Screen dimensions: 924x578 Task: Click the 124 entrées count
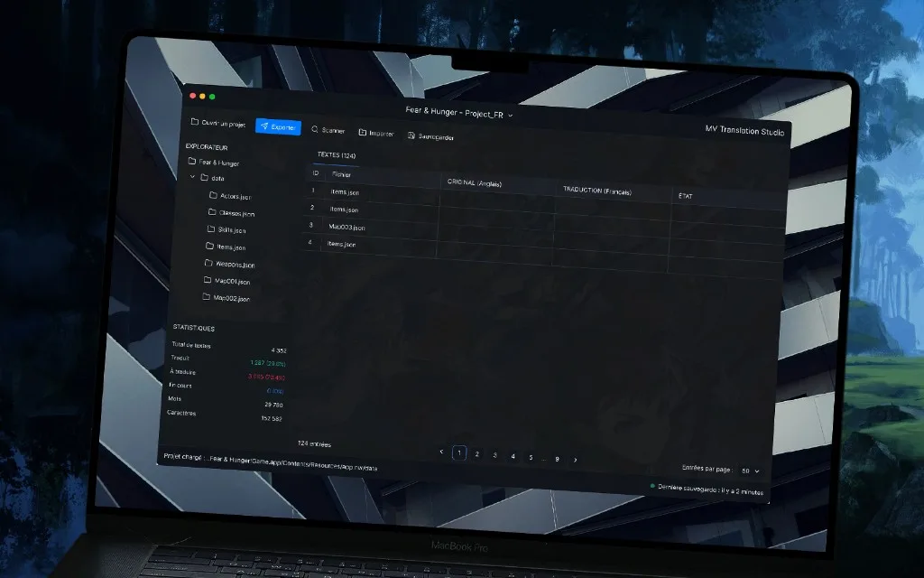[314, 443]
